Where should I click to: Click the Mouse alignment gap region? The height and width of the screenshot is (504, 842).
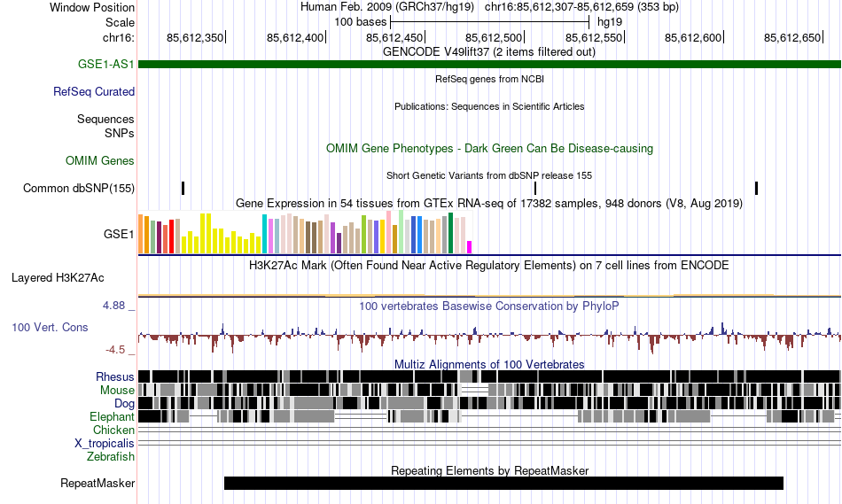pyautogui.click(x=475, y=390)
